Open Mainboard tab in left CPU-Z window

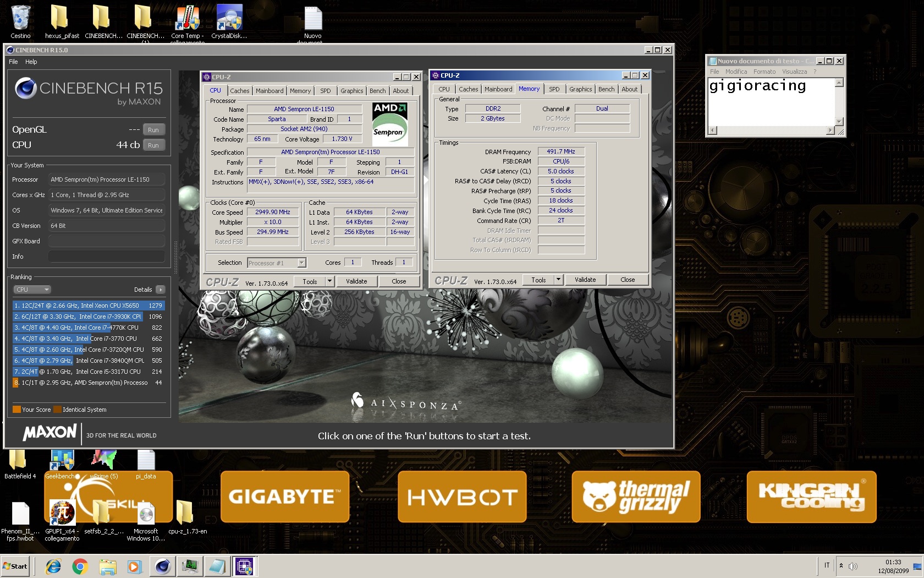[x=269, y=91]
